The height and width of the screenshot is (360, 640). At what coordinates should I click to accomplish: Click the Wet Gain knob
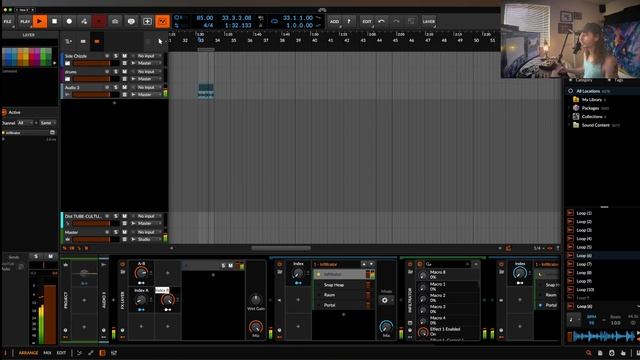click(256, 299)
